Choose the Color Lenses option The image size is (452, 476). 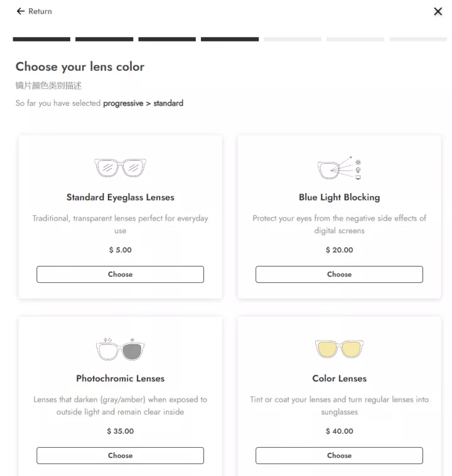[x=339, y=455]
